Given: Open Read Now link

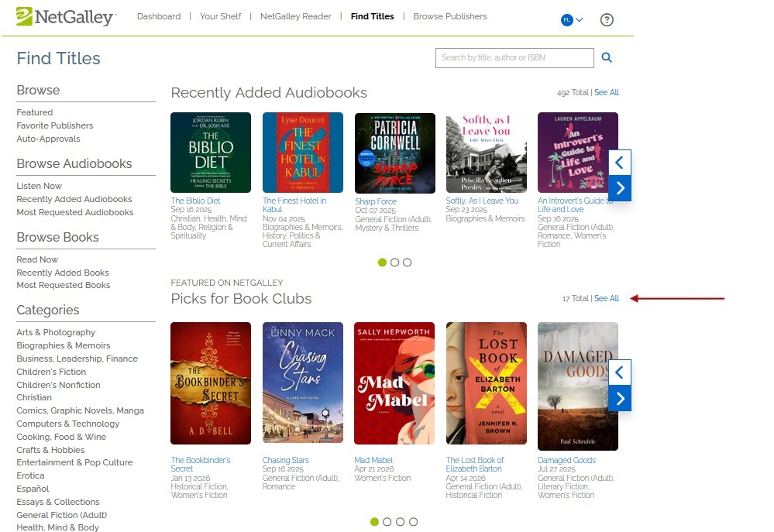Looking at the screenshot, I should [x=37, y=259].
